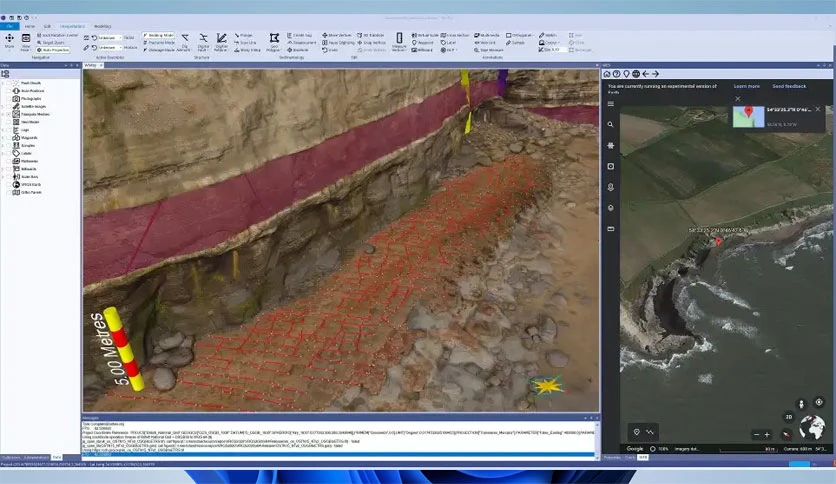The image size is (836, 484).
Task: Zoom out with Earth minus button
Action: (757, 435)
